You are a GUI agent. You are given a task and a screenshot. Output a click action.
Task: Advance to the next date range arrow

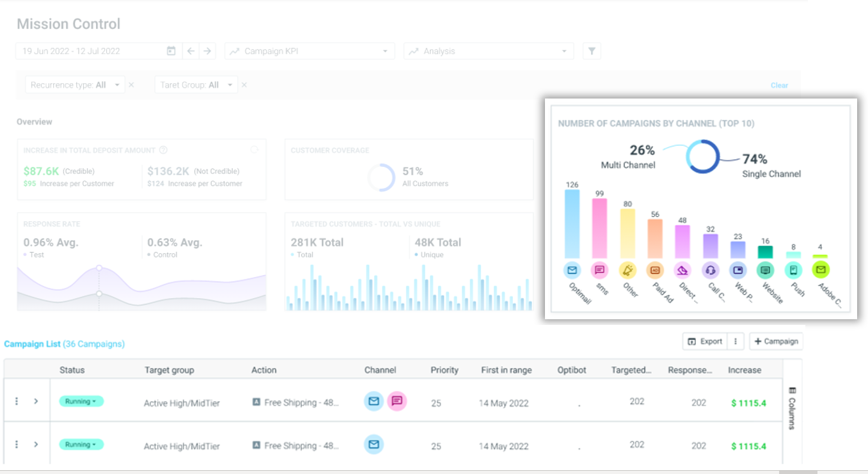207,51
